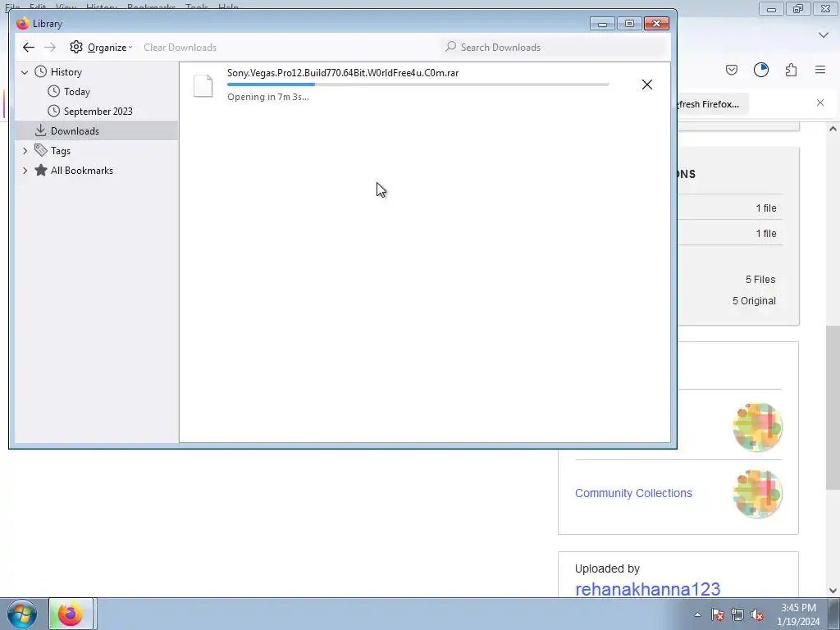Click the Sony.Vegas.Pro12 file name
The height and width of the screenshot is (630, 840).
point(343,73)
